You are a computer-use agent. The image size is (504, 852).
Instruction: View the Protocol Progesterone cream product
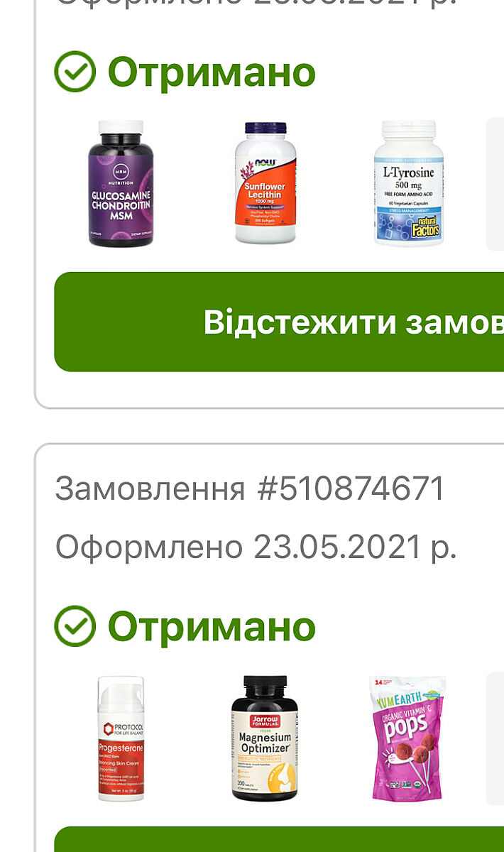click(x=121, y=738)
